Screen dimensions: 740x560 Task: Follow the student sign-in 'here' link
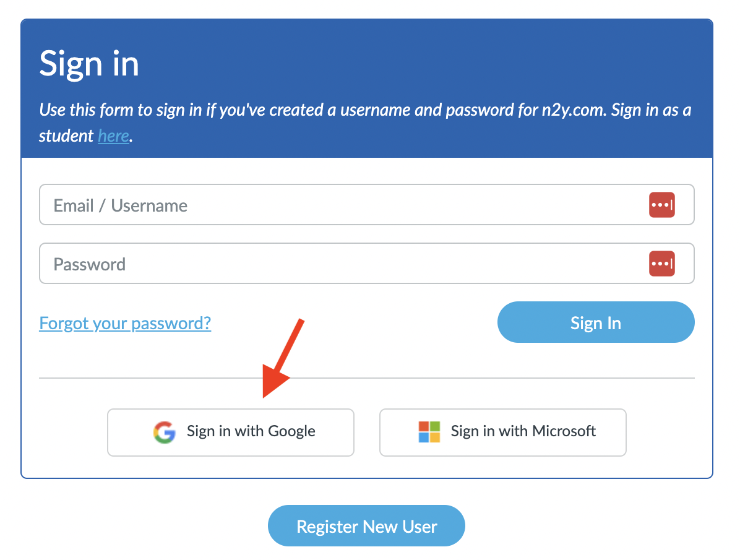113,136
